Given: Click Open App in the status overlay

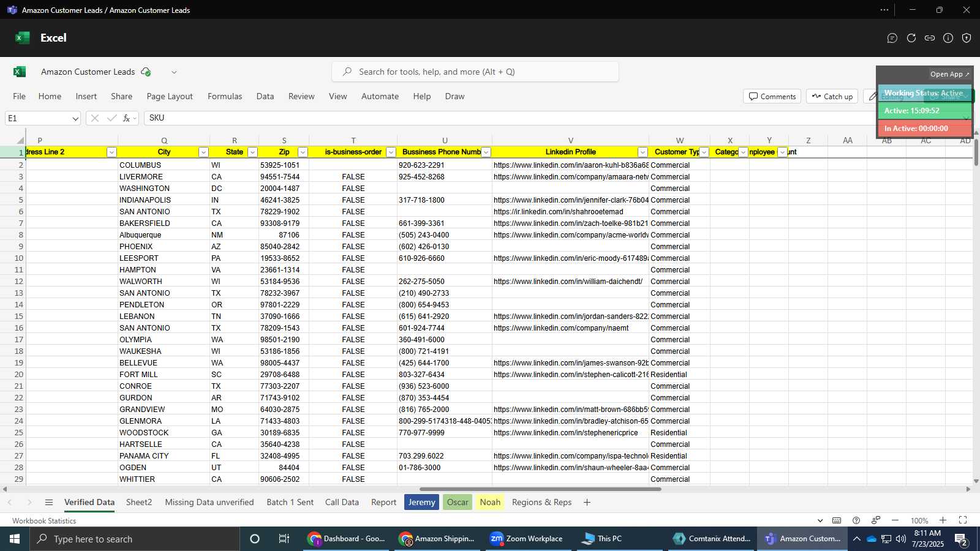Looking at the screenshot, I should [x=949, y=74].
